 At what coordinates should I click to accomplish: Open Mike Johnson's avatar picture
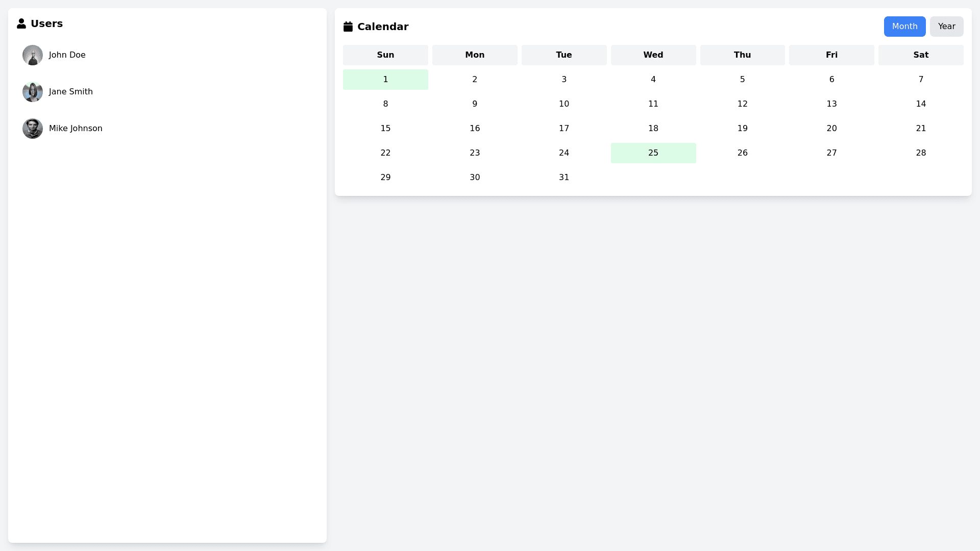tap(32, 129)
